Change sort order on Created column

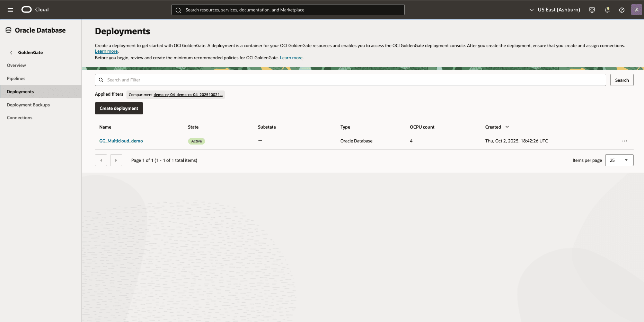coord(507,127)
